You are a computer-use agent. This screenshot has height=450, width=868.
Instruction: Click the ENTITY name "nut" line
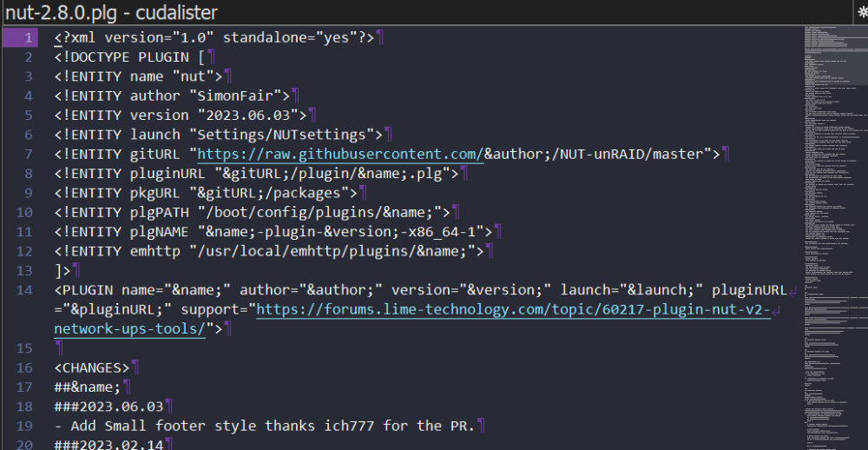point(138,76)
